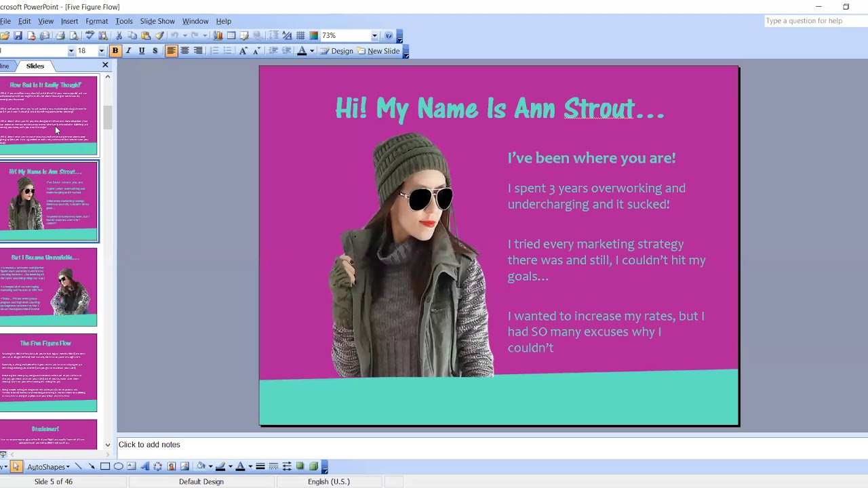Toggle the Show/Hide Grid button
This screenshot has height=488, width=868.
300,35
